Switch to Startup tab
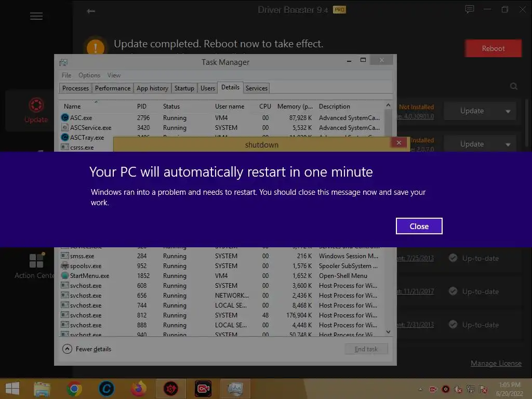Screen dimensions: 532x399 pos(184,88)
